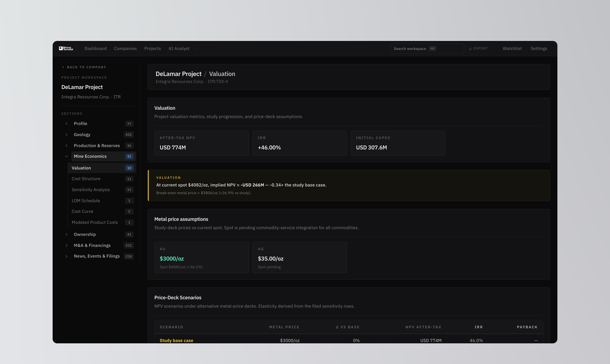Expand the Profile section

(67, 124)
